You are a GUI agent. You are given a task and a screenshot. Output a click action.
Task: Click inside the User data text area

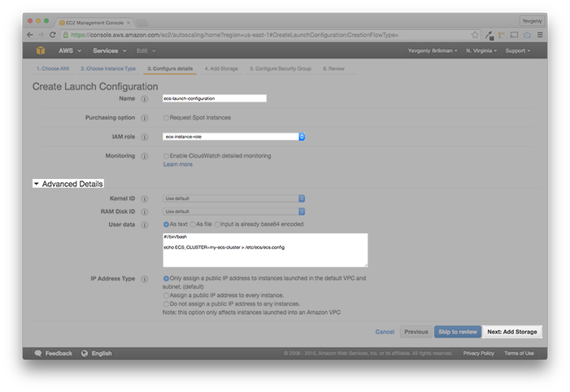tap(265, 250)
